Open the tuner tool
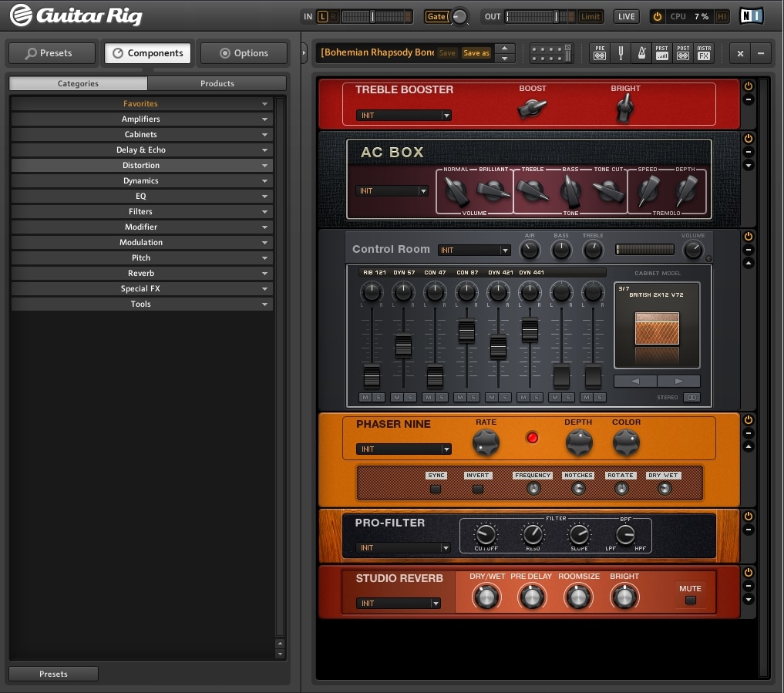This screenshot has width=784, height=693. pos(621,52)
